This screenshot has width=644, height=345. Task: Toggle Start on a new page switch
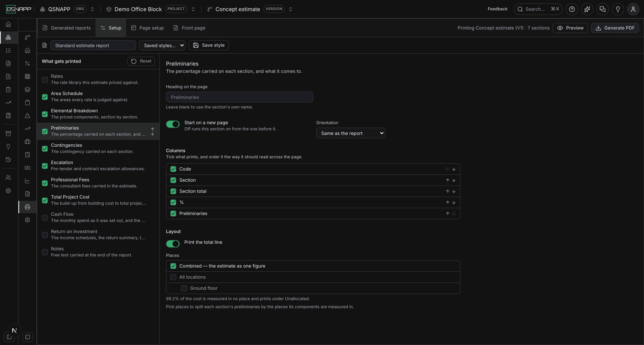coord(173,124)
